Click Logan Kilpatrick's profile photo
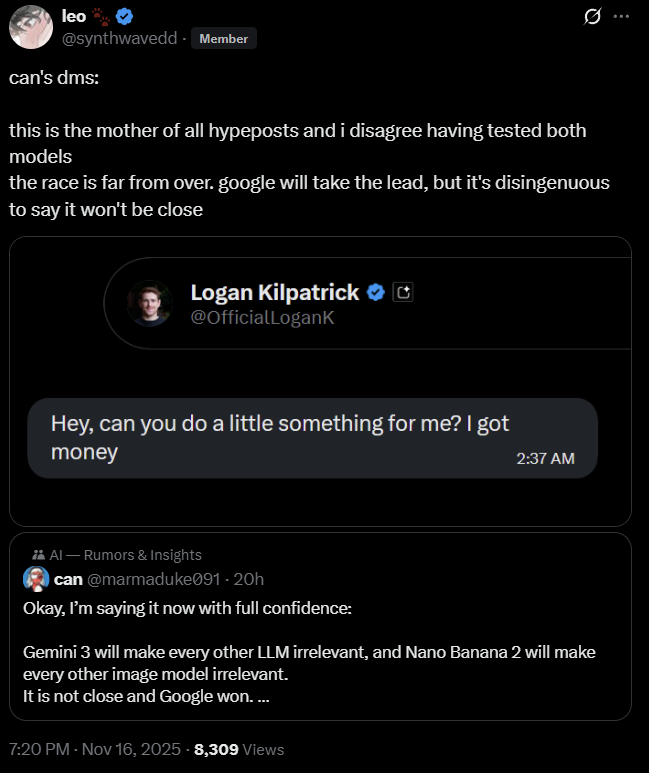Screen dimensions: 649x773 coord(150,303)
